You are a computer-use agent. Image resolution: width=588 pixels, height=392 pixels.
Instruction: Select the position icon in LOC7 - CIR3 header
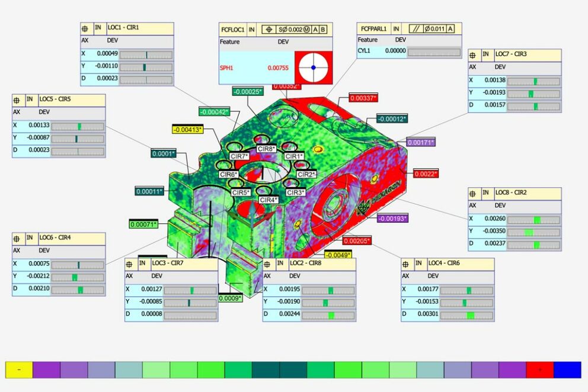473,54
